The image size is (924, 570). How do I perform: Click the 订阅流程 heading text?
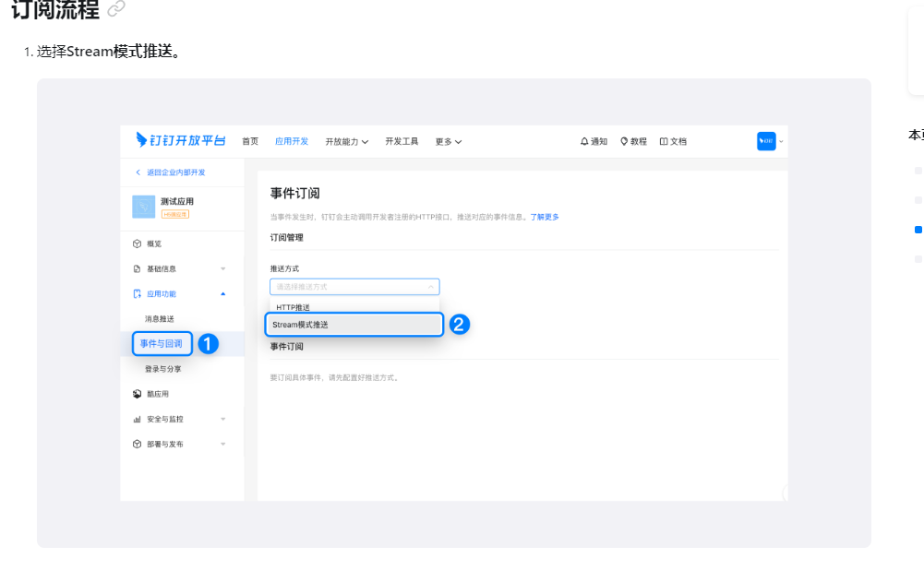[55, 9]
